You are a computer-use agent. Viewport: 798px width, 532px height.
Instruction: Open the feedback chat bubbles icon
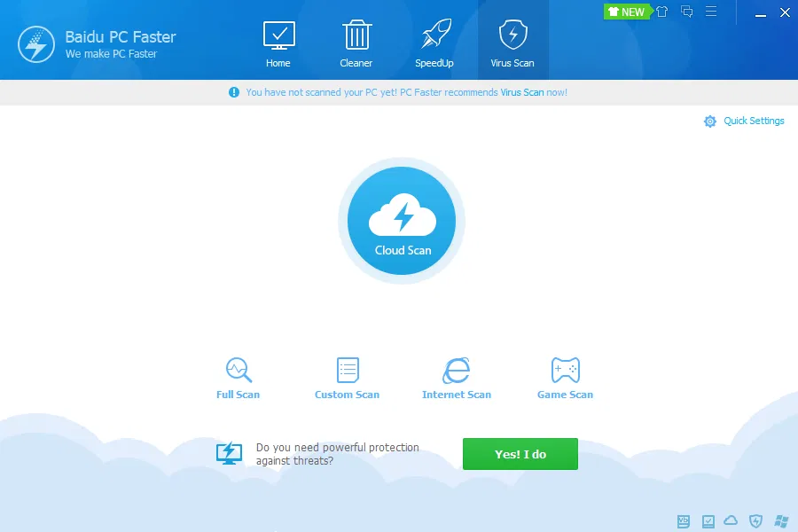coord(686,12)
